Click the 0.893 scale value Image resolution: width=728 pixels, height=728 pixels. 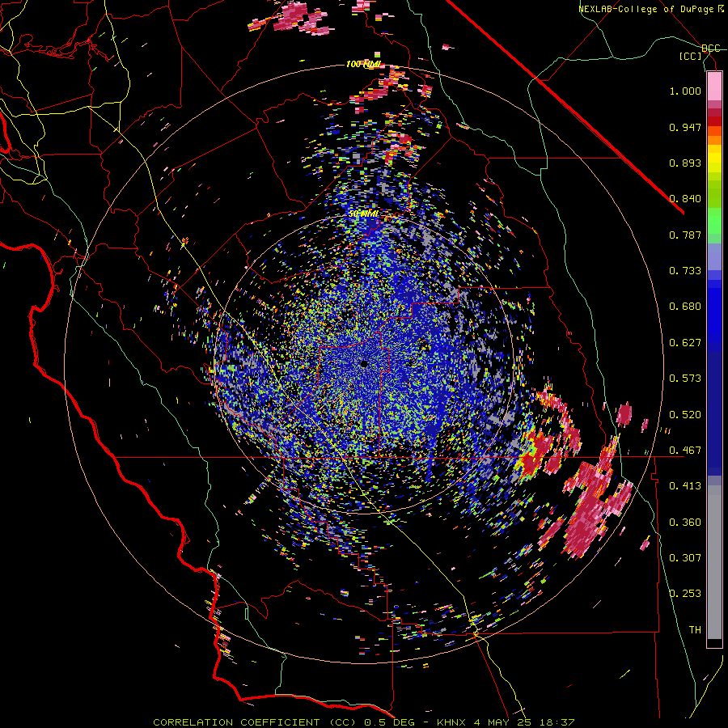click(x=685, y=163)
